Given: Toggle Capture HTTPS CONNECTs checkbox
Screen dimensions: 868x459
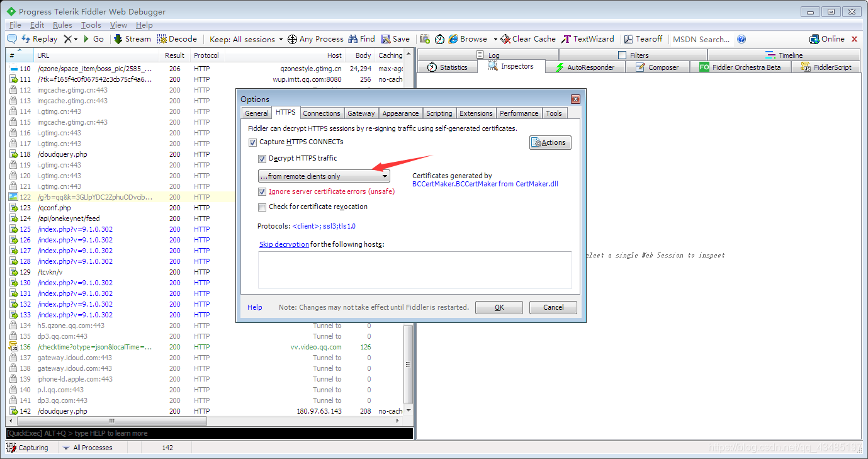Looking at the screenshot, I should (x=253, y=142).
